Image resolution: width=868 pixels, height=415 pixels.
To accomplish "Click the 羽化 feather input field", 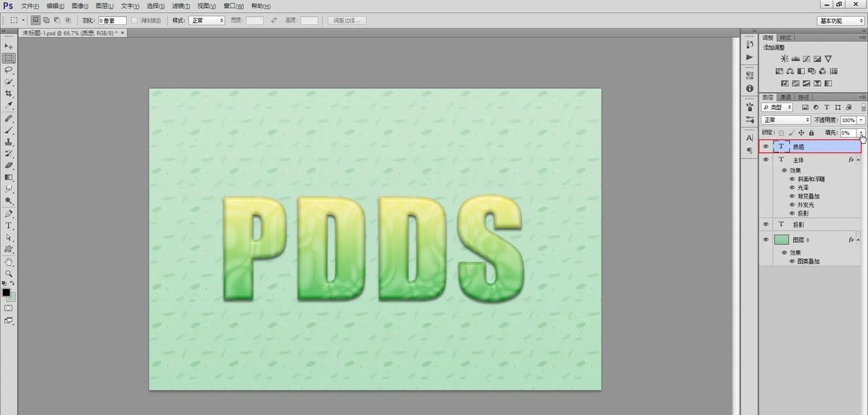I will point(112,20).
